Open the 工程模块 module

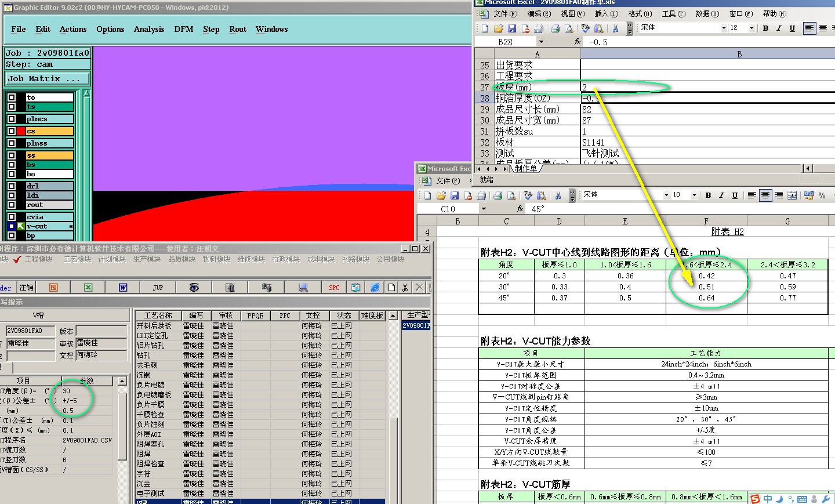coord(38,259)
